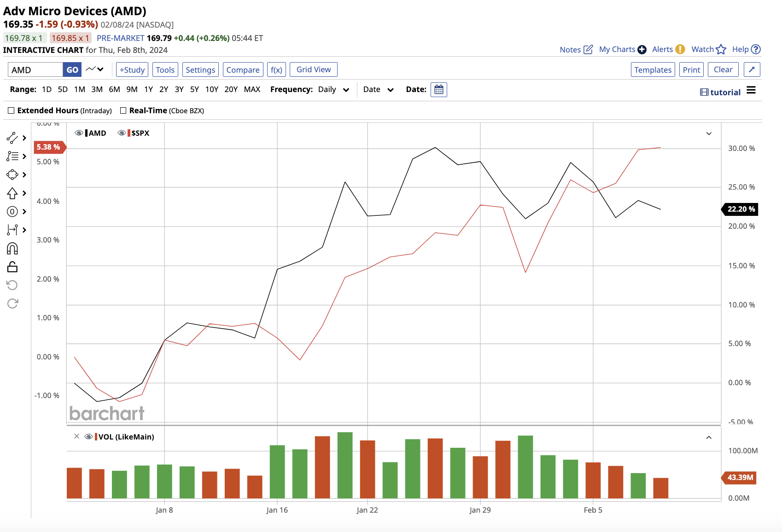
Task: Select the 6M range option
Action: coord(114,89)
